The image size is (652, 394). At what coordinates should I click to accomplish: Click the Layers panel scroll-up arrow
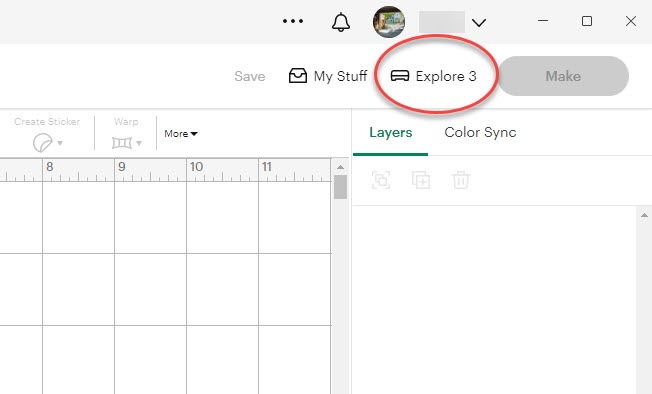click(x=644, y=215)
